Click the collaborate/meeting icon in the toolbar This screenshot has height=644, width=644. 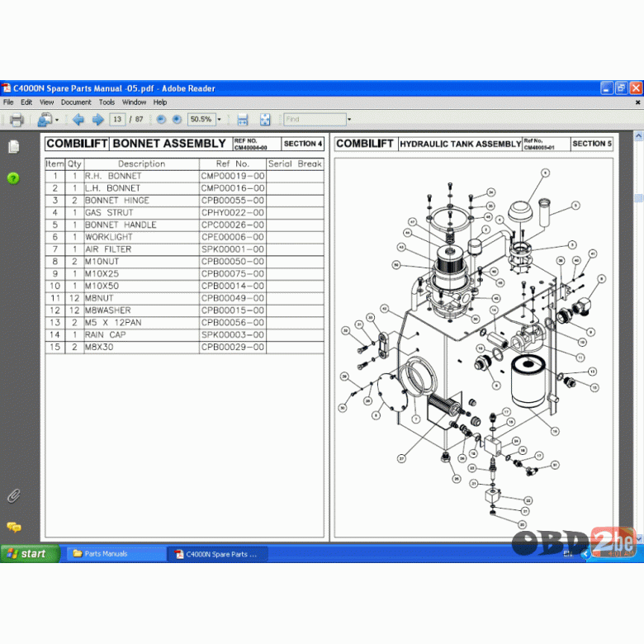tap(45, 120)
